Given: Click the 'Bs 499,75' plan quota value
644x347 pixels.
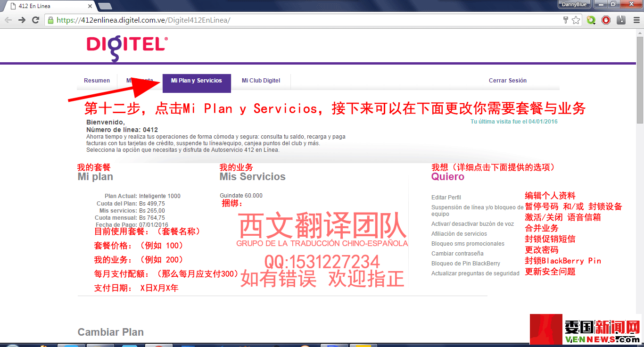Looking at the screenshot, I should point(152,204).
